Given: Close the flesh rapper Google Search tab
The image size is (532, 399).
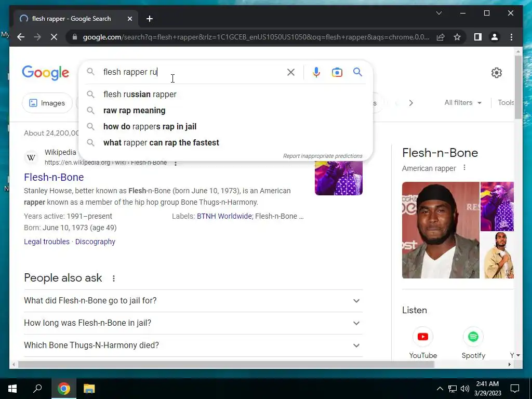Looking at the screenshot, I should coord(129,19).
